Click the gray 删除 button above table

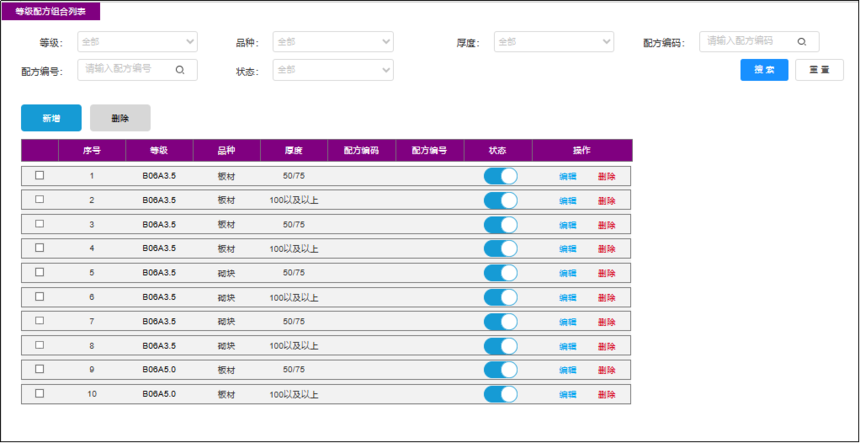[120, 118]
